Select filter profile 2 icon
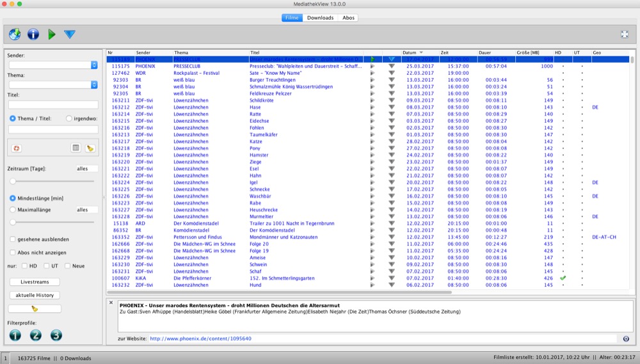Screen dimensions: 640x364 (35, 335)
